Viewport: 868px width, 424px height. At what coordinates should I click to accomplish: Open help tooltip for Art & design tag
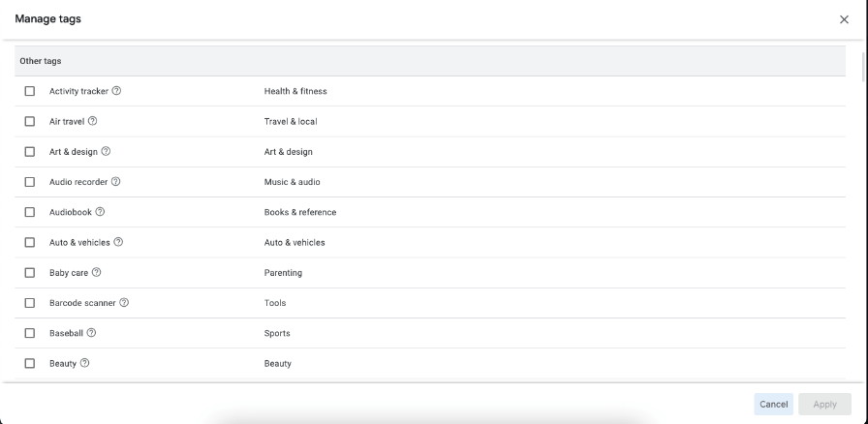point(106,151)
